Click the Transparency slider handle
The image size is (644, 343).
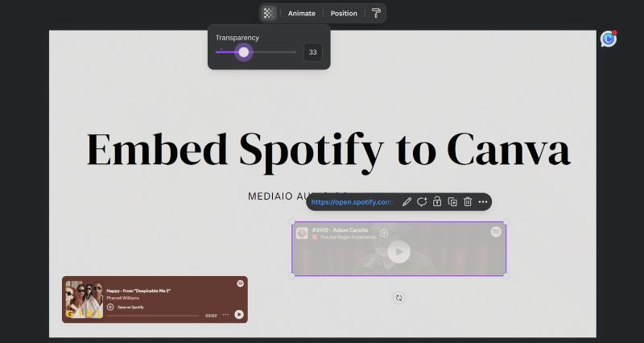[x=244, y=52]
